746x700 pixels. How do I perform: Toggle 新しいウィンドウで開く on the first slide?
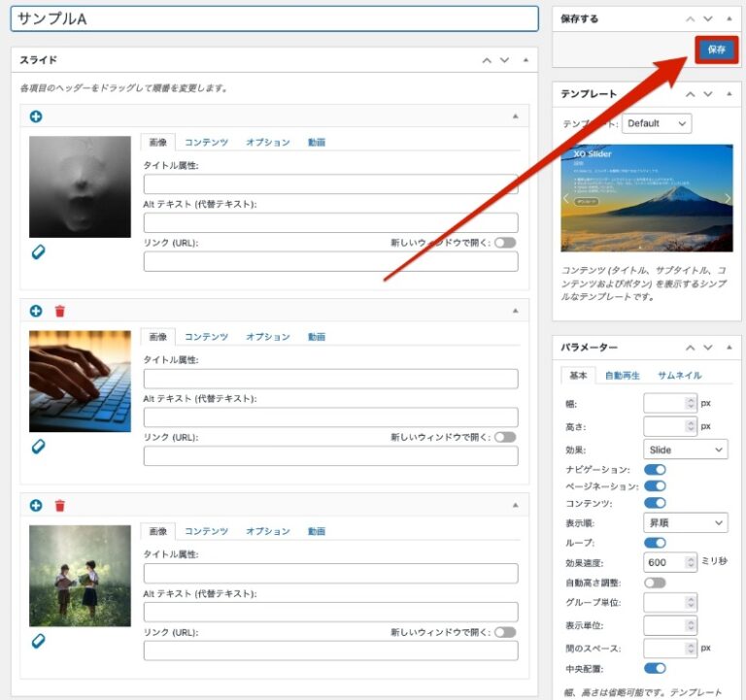click(x=505, y=243)
